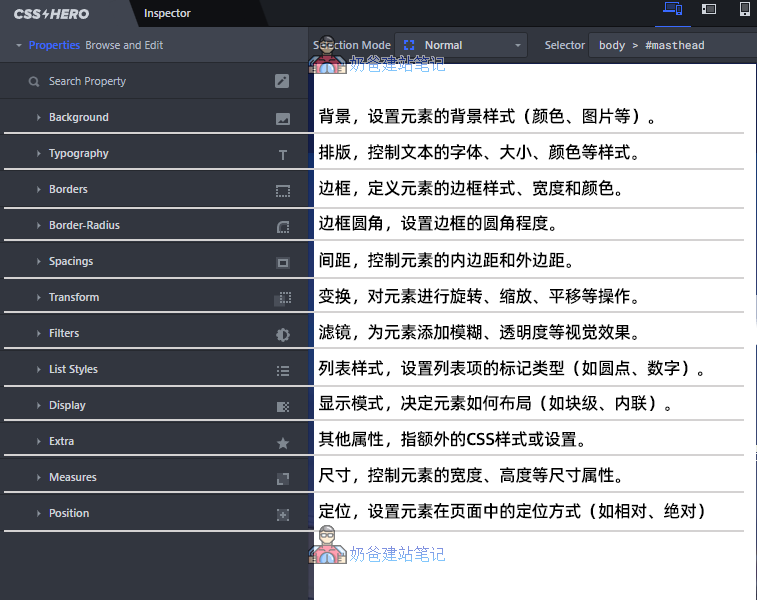This screenshot has width=757, height=600.
Task: Click the edit pencil icon beside Search Property
Action: point(282,81)
